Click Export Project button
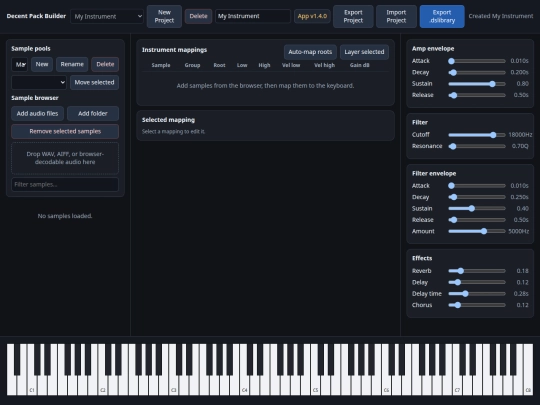This screenshot has height=405, width=540. tap(353, 16)
